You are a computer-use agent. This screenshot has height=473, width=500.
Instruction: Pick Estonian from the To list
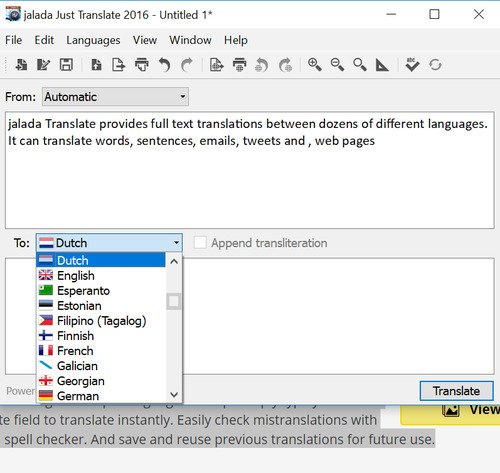[x=101, y=305]
